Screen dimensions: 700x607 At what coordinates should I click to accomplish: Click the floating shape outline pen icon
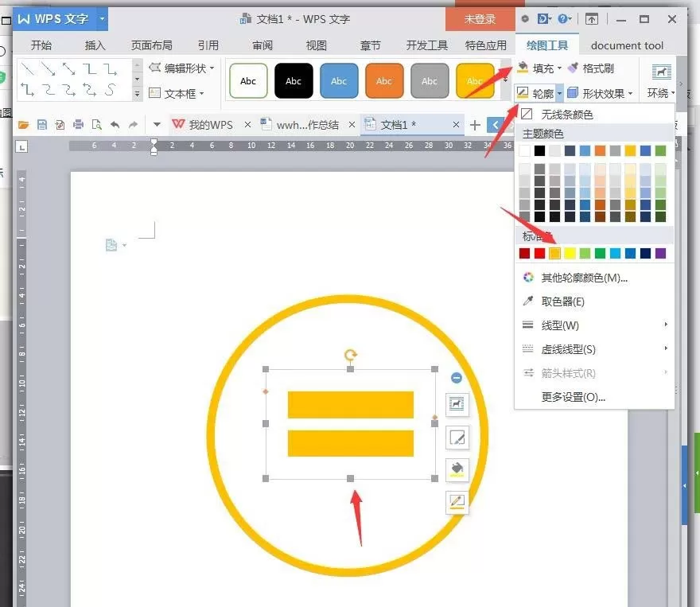click(457, 503)
